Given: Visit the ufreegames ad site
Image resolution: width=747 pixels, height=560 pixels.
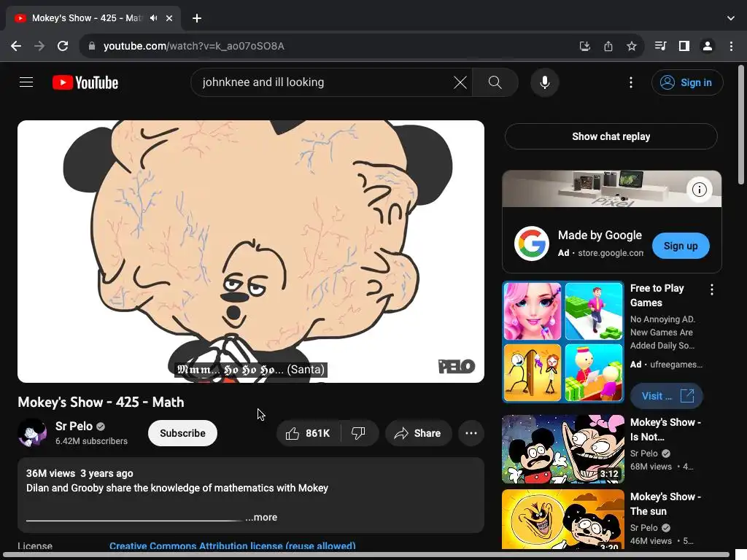Looking at the screenshot, I should coord(666,396).
